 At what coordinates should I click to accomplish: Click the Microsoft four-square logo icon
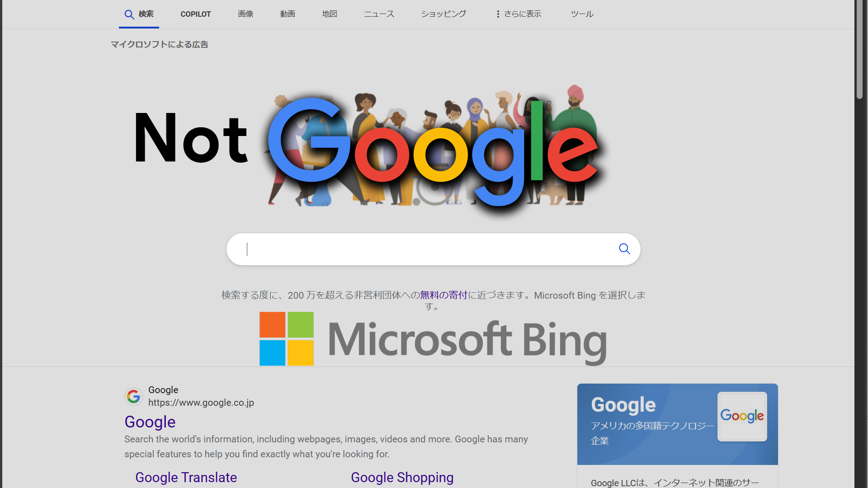coord(287,339)
